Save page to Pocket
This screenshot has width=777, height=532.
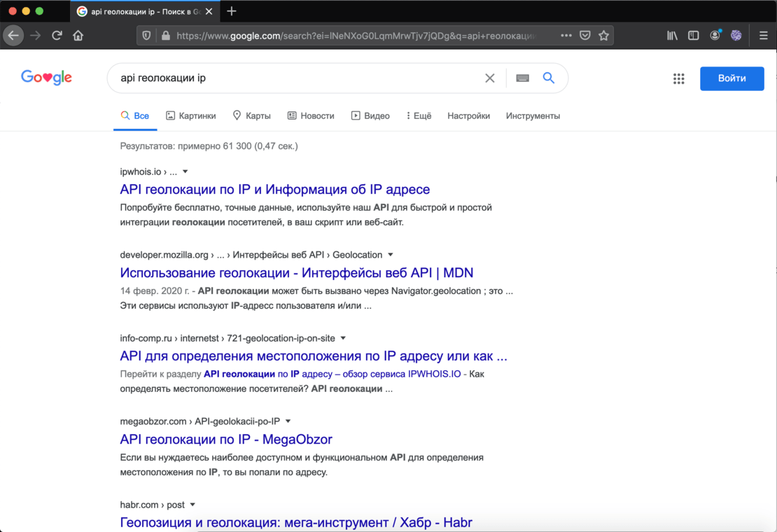[585, 36]
